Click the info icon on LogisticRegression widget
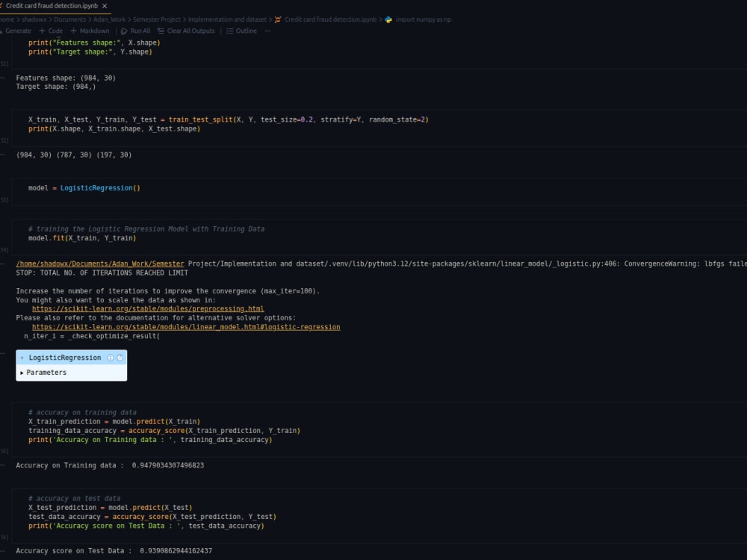 pos(111,358)
